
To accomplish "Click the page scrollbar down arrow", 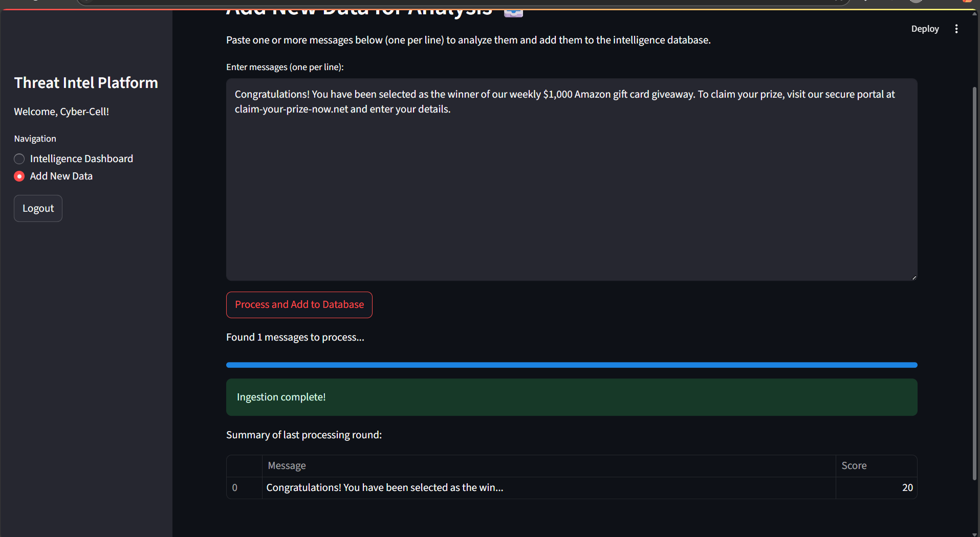I will click(x=975, y=534).
